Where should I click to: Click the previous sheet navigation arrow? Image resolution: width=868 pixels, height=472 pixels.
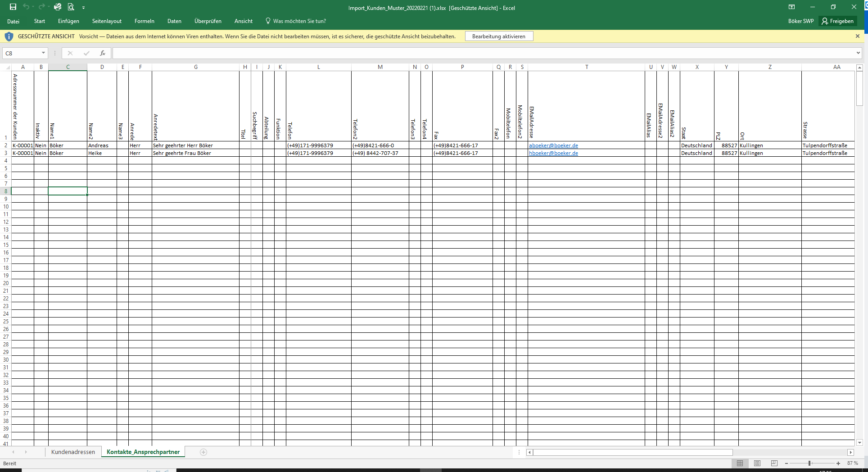13,452
